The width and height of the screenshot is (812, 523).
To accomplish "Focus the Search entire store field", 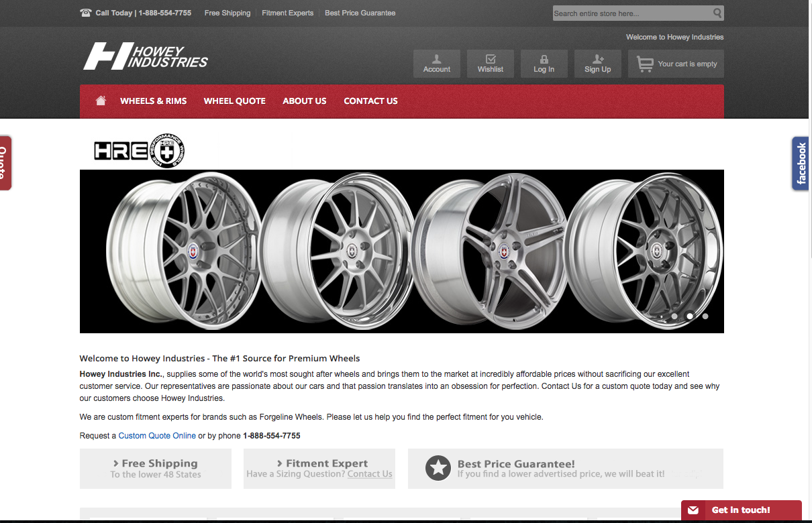I will pos(632,13).
